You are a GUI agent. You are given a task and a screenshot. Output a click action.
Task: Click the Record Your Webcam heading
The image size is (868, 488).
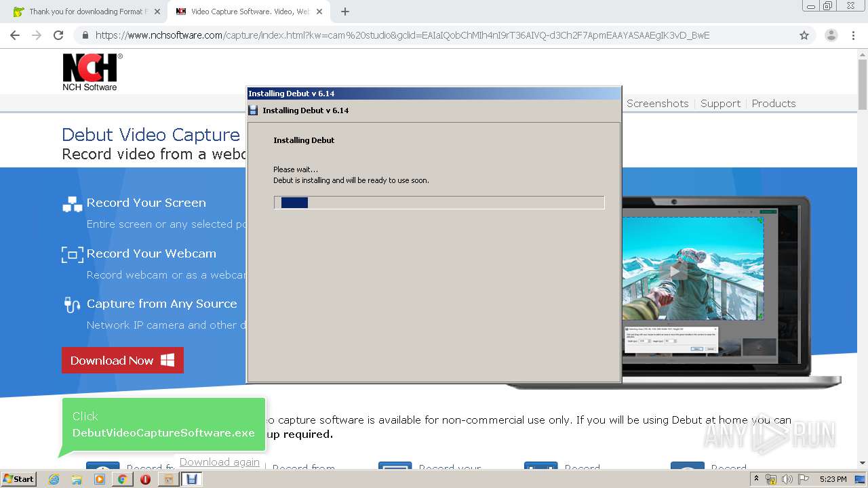click(x=151, y=253)
